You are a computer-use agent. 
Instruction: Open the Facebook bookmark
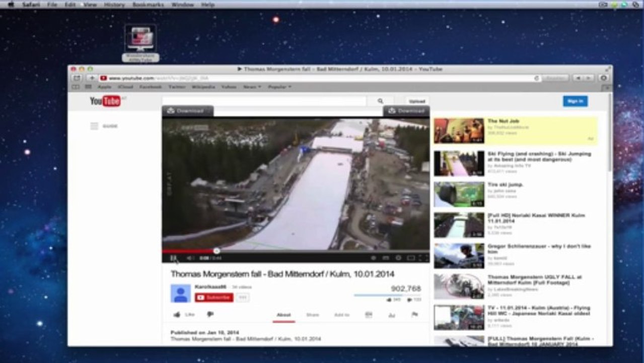pyautogui.click(x=151, y=87)
